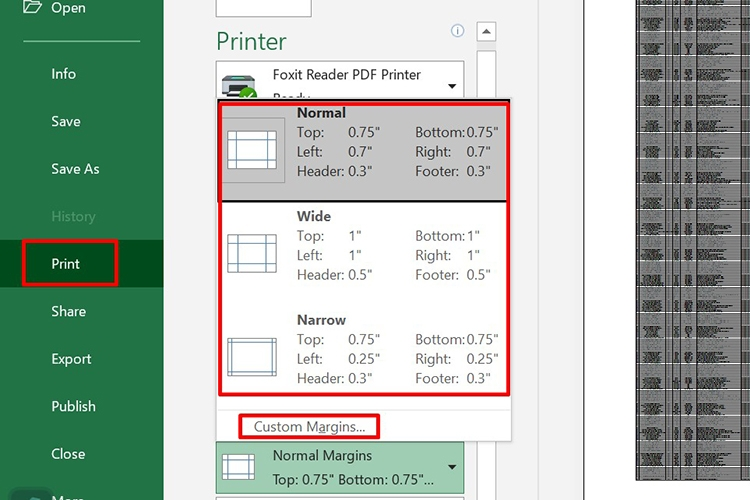Image resolution: width=750 pixels, height=500 pixels.
Task: Open the Info page
Action: tap(64, 74)
